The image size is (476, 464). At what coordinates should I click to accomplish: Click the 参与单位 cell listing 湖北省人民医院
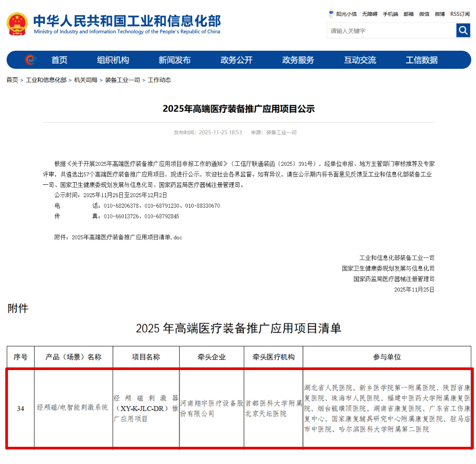[x=387, y=408]
